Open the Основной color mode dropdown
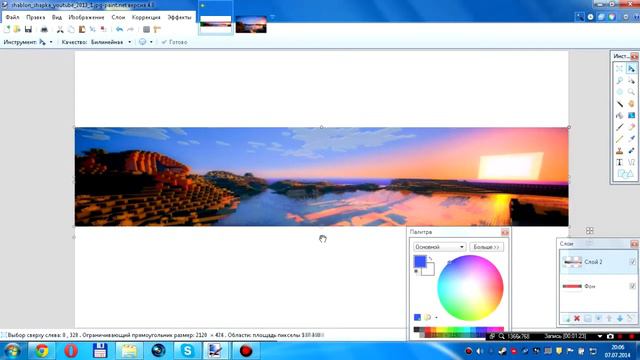The image size is (640, 360). 439,247
